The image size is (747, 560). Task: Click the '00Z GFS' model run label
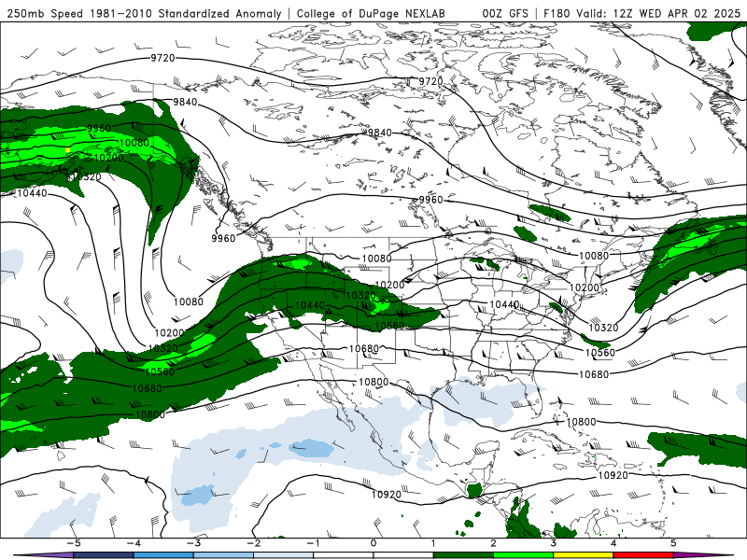(505, 13)
